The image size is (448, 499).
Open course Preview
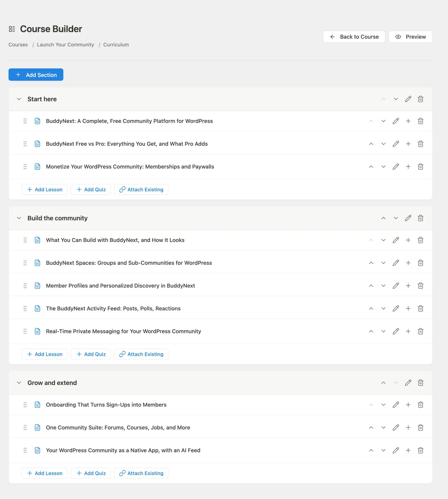click(x=410, y=37)
